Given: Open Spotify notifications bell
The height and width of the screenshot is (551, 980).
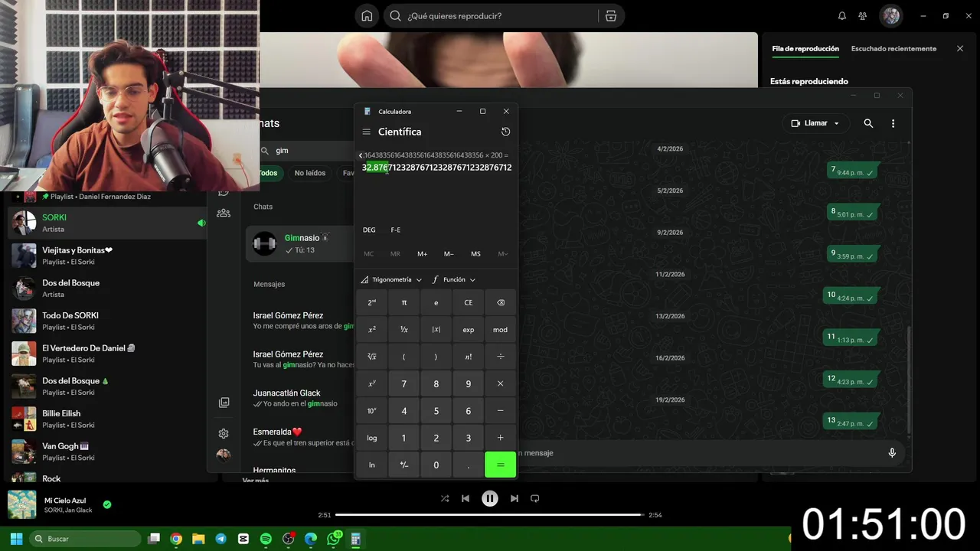Looking at the screenshot, I should point(842,16).
